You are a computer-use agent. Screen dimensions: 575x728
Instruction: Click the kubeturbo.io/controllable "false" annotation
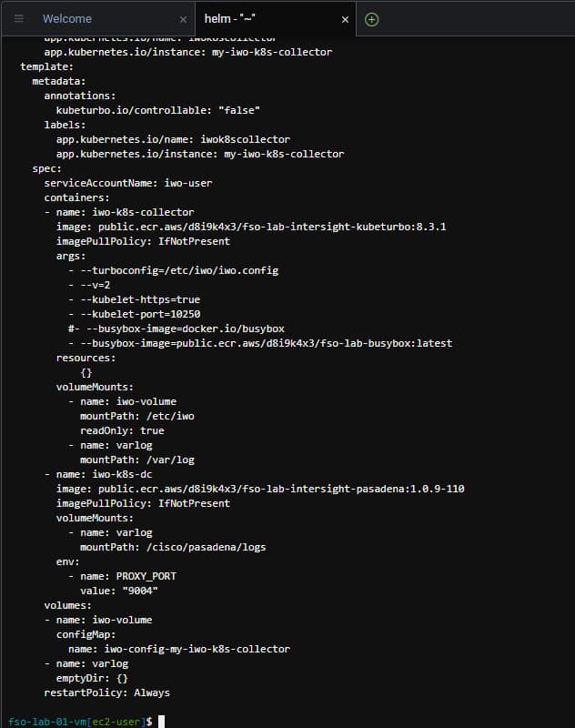[x=158, y=110]
